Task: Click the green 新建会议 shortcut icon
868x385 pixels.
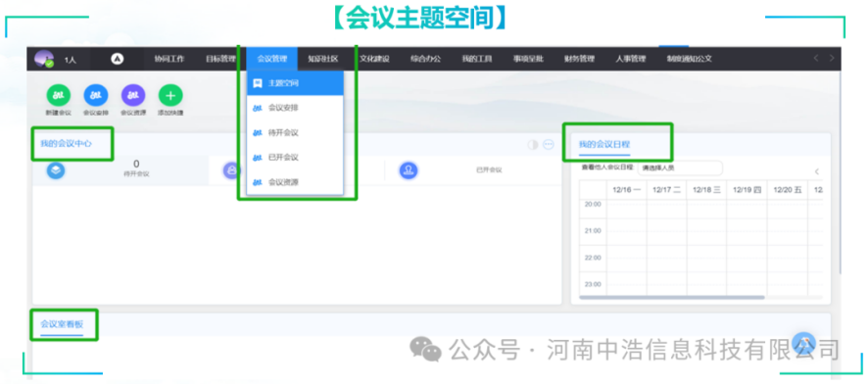Action: (58, 96)
